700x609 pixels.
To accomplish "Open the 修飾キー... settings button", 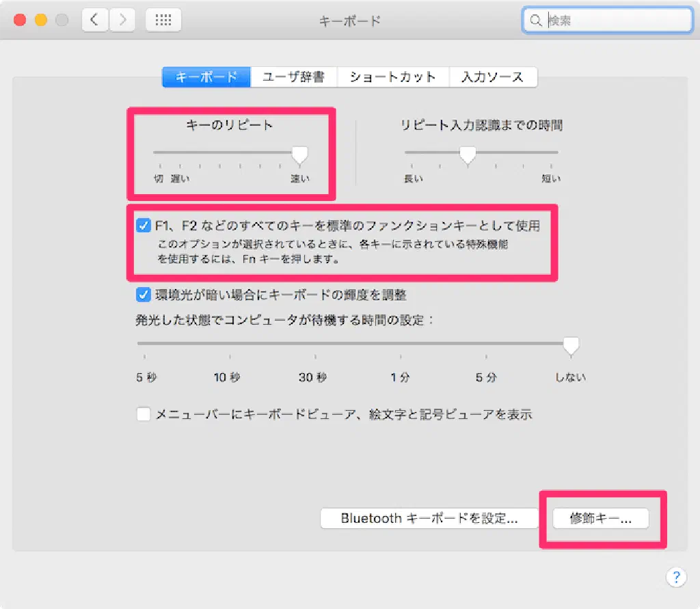I will click(x=600, y=519).
